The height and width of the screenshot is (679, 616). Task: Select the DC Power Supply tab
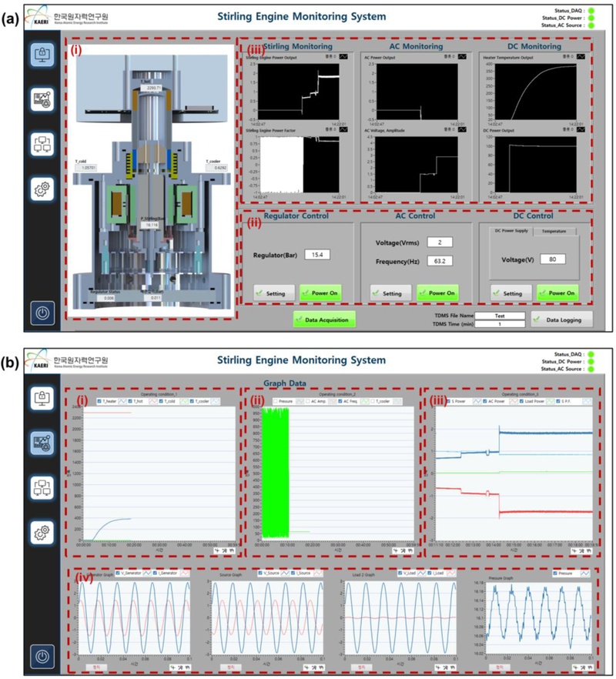[511, 231]
